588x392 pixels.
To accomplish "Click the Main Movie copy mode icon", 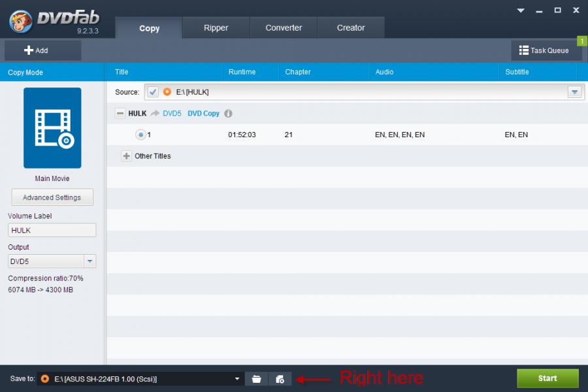I will (x=52, y=128).
